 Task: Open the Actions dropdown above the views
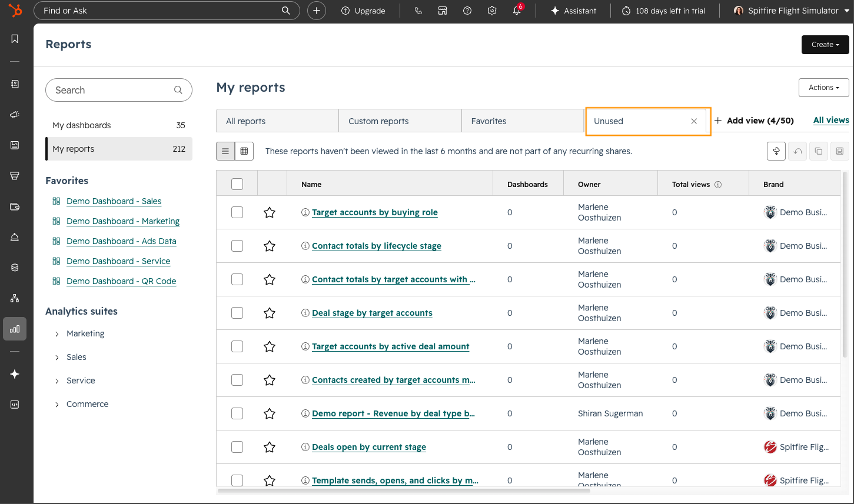[x=823, y=87]
